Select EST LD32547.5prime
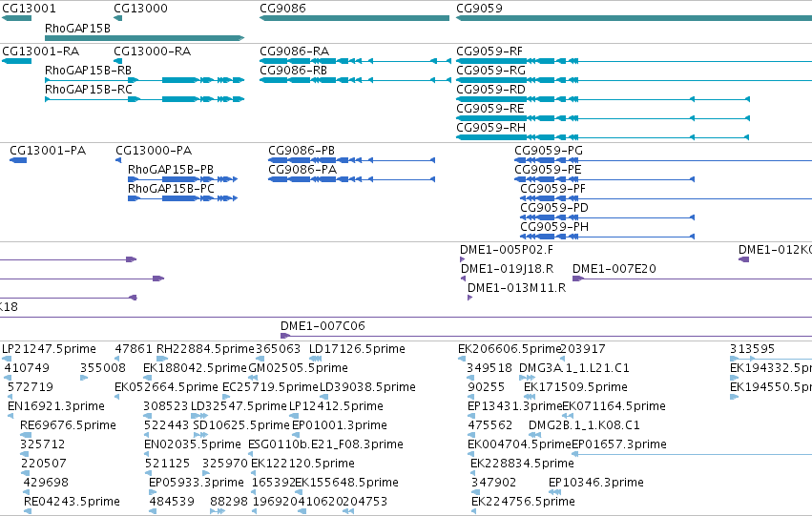 point(239,406)
